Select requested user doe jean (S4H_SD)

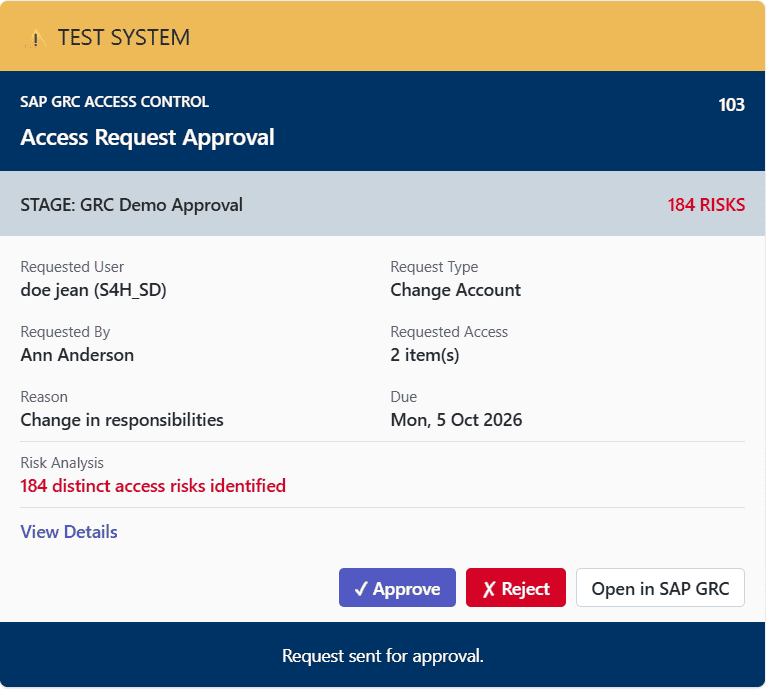(93, 290)
